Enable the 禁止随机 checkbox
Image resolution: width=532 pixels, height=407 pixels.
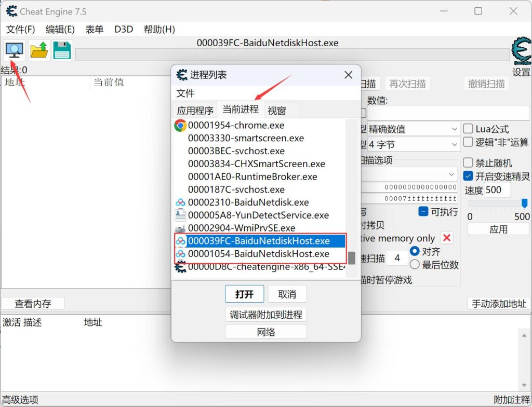[x=468, y=163]
